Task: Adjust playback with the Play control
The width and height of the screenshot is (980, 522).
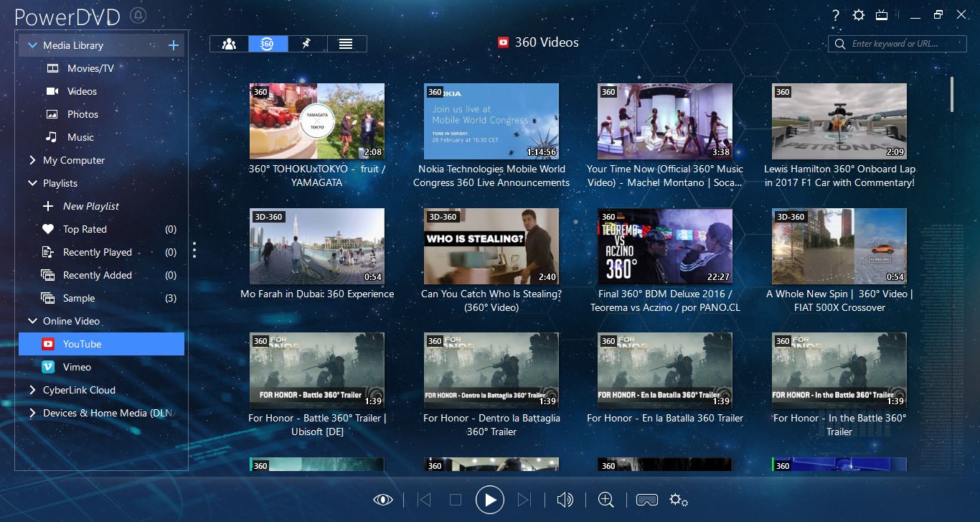Action: (x=490, y=500)
